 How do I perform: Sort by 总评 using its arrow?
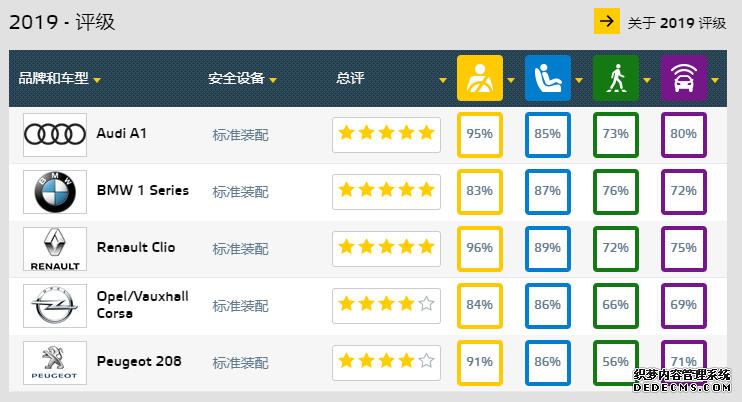(443, 80)
